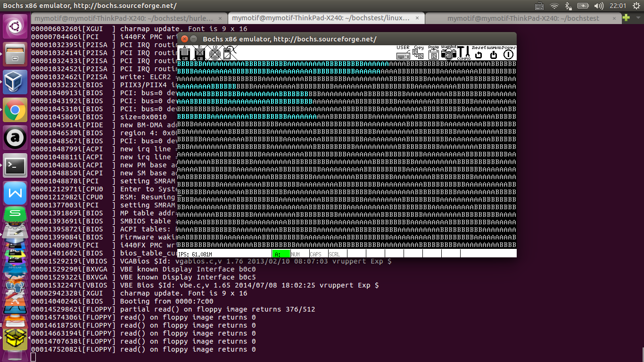Open the battery indicator menu
The width and height of the screenshot is (644, 362).
pyautogui.click(x=583, y=6)
